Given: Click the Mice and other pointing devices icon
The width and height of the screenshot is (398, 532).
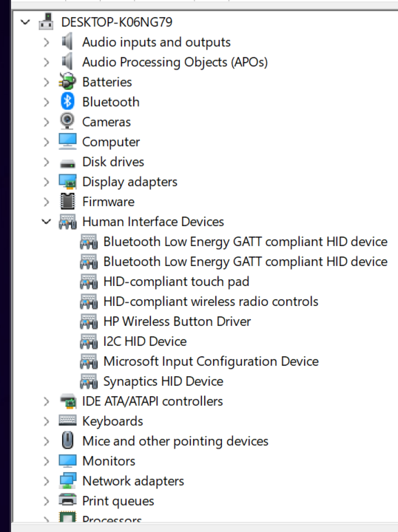Looking at the screenshot, I should pyautogui.click(x=67, y=440).
